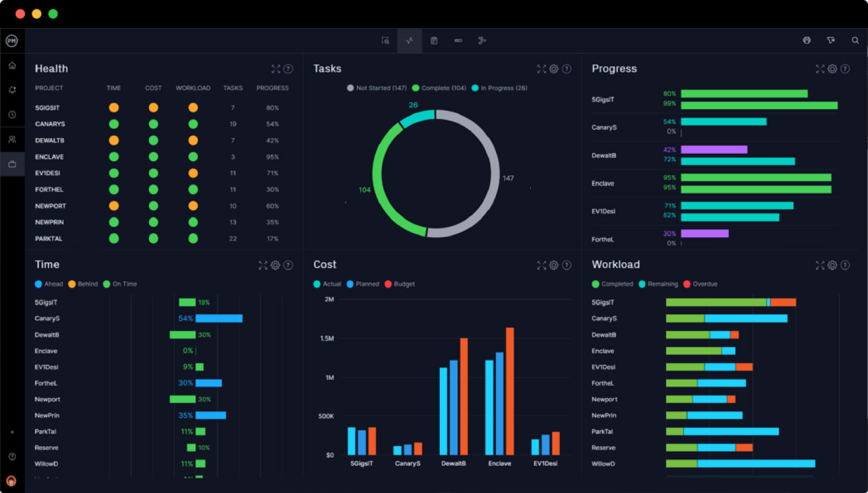The image size is (868, 493).
Task: Expand the Health panel to fullscreen
Action: click(x=276, y=68)
